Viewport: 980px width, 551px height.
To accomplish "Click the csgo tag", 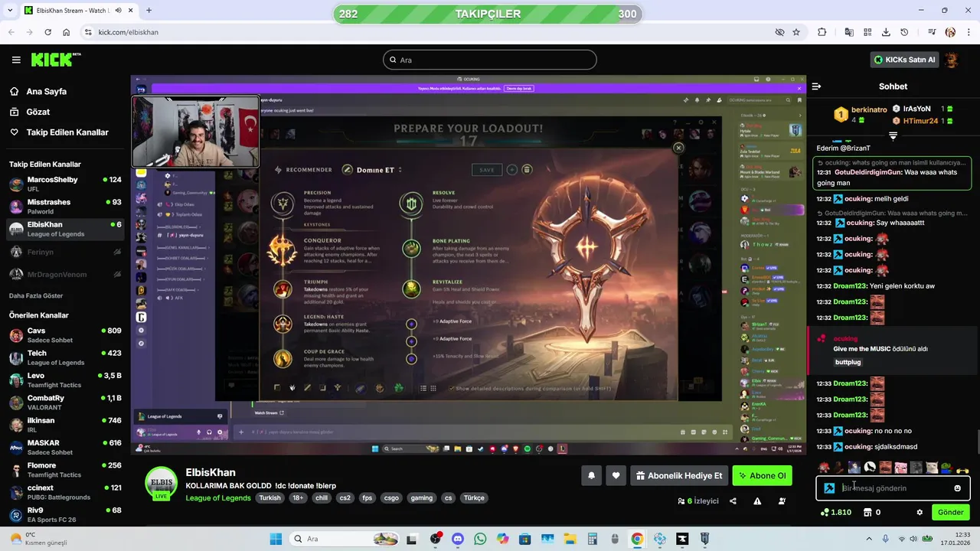I will click(391, 497).
